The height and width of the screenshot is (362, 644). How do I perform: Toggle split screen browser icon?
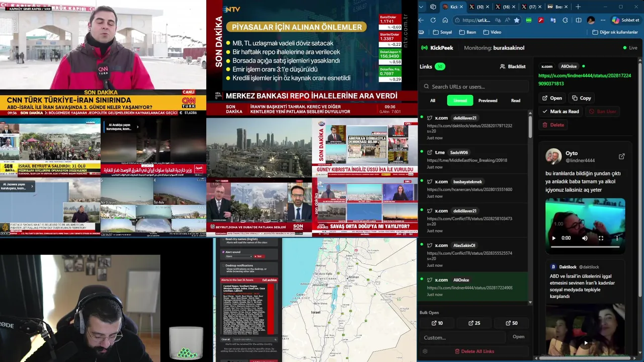coord(579,20)
